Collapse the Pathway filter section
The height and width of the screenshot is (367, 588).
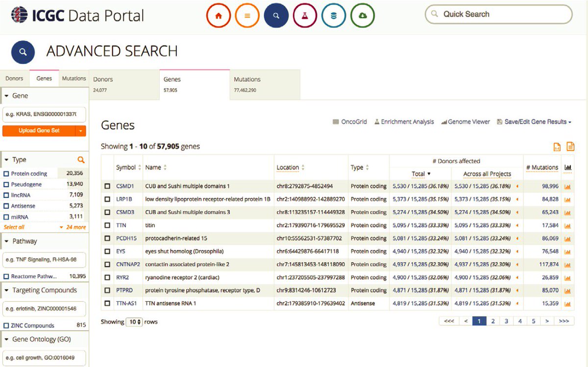tap(6, 241)
